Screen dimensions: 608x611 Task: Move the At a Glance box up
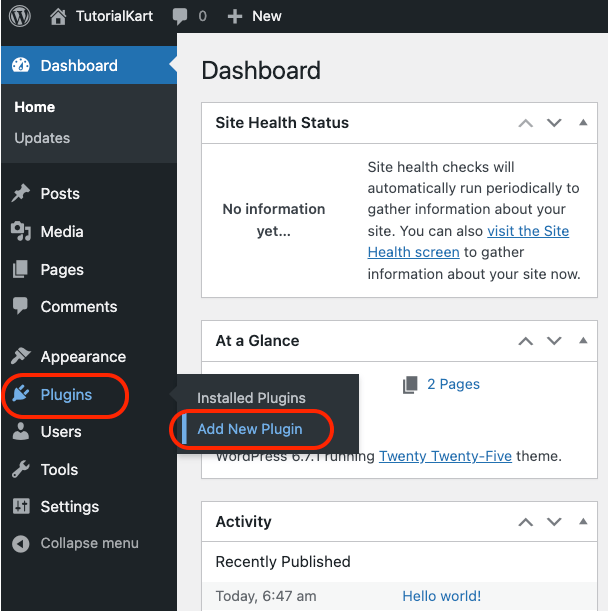[526, 341]
